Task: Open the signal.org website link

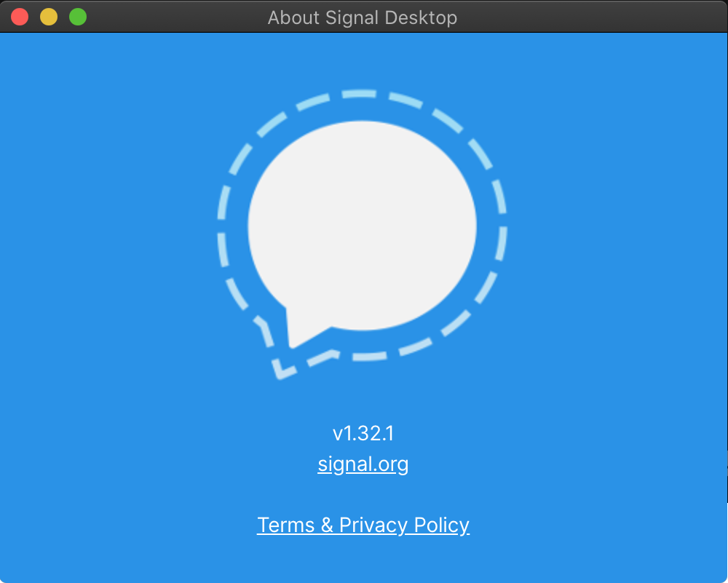Action: (x=363, y=464)
